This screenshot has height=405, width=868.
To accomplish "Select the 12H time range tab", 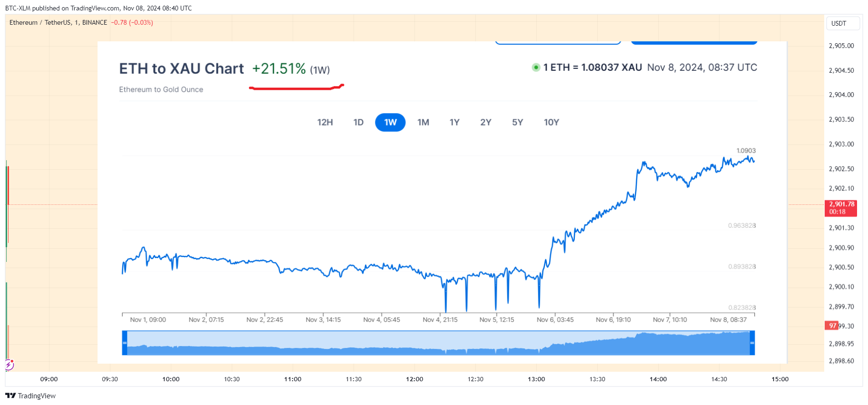I will pos(325,122).
